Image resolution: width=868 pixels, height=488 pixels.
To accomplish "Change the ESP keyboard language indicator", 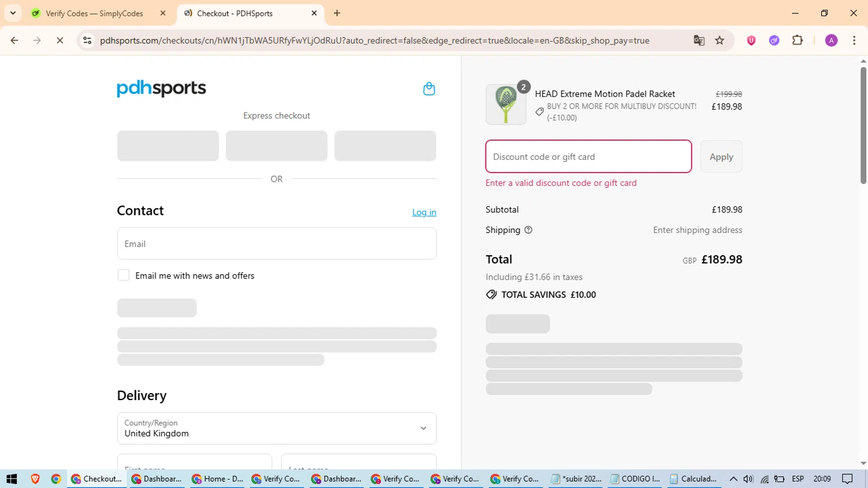I will 798,479.
